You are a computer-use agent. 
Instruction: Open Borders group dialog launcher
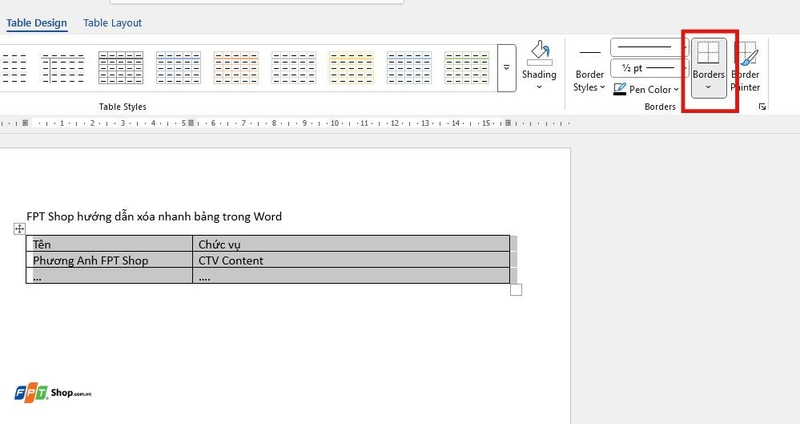coord(762,107)
